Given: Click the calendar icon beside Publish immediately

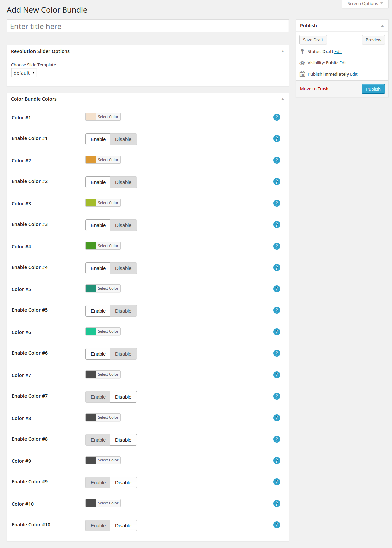Looking at the screenshot, I should pos(302,74).
